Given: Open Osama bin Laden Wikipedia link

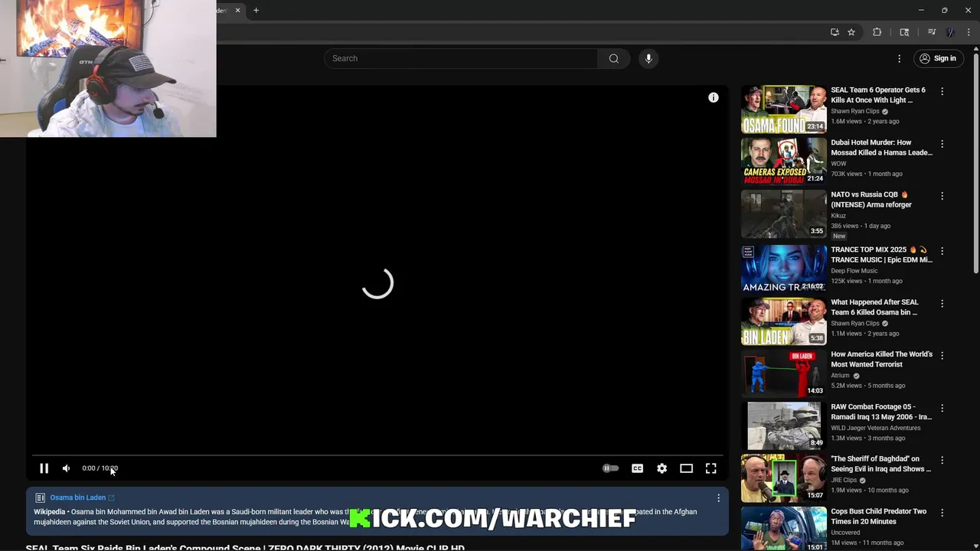Looking at the screenshot, I should click(82, 497).
